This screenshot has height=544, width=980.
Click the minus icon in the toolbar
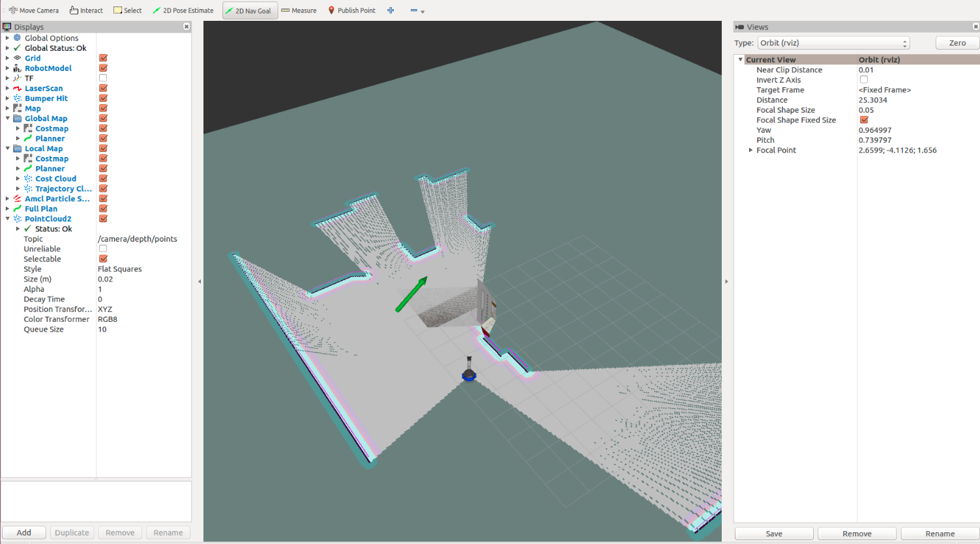(414, 10)
